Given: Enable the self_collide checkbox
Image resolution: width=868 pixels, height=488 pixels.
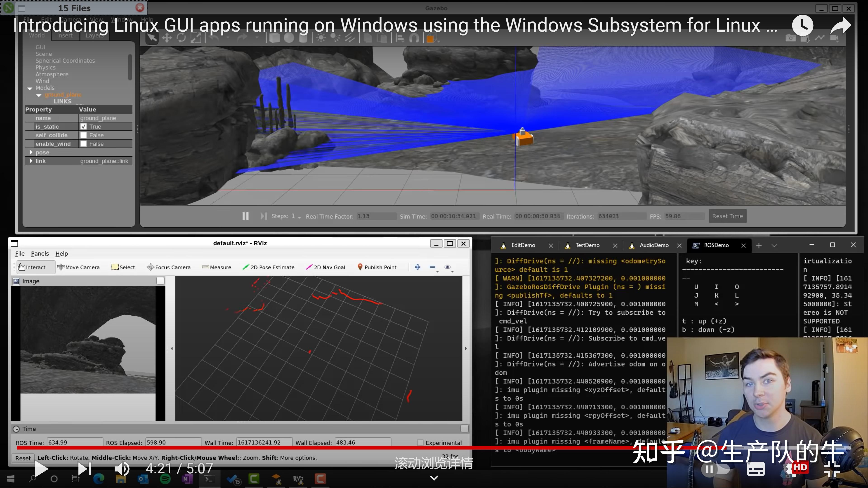Looking at the screenshot, I should point(84,135).
